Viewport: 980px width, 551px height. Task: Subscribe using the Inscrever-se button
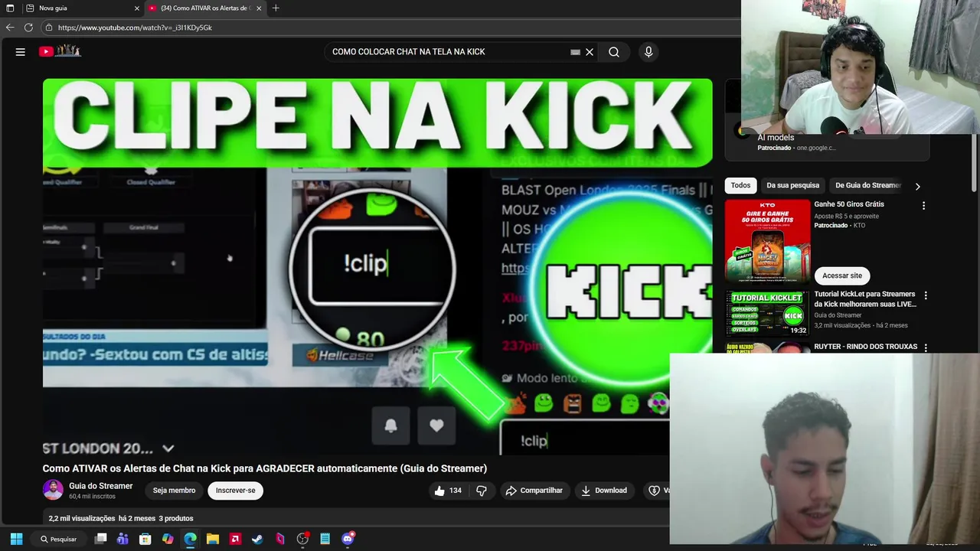click(235, 491)
